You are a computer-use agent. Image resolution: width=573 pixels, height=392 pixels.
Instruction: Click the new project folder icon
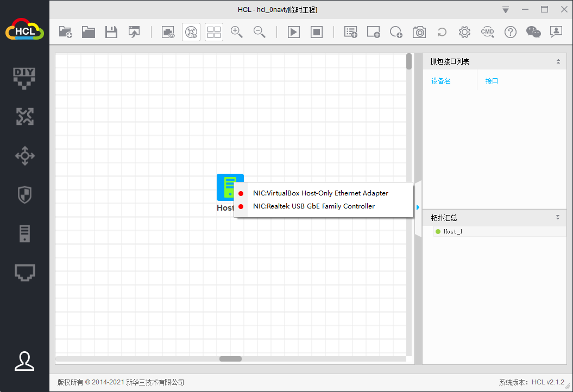[65, 32]
